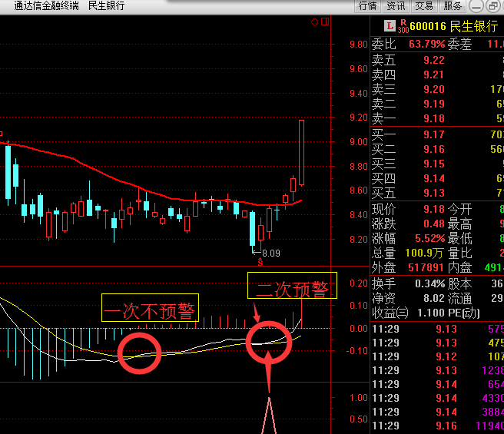Select the 卖三 9.20 ask row

437,89
